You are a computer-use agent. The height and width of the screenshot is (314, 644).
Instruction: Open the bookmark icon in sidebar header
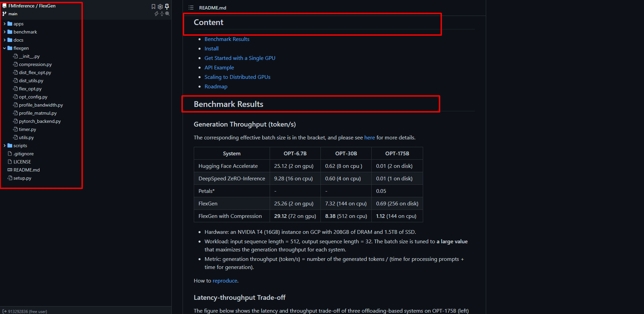pos(153,6)
